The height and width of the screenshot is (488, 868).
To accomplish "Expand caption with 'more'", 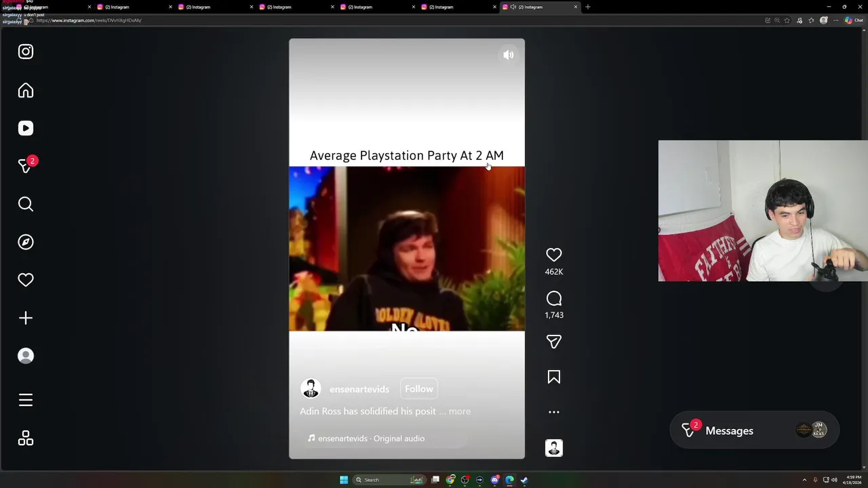I will (459, 411).
